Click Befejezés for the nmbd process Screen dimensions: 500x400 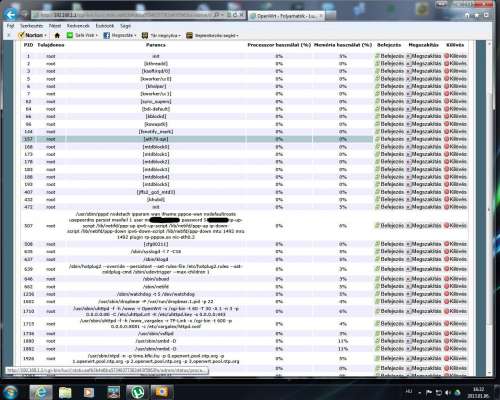pos(389,349)
